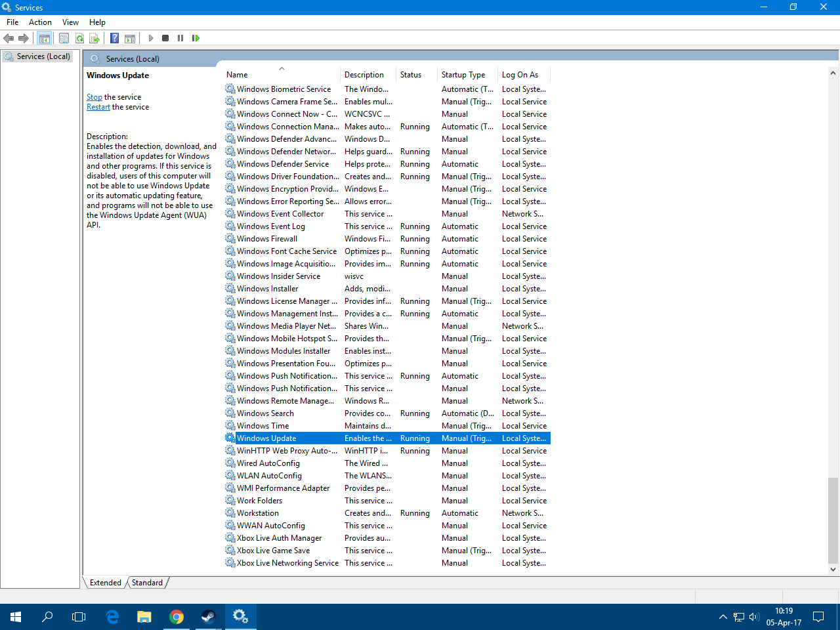Screen dimensions: 840x630
Task: Open Action Center notification icon
Action: click(818, 617)
